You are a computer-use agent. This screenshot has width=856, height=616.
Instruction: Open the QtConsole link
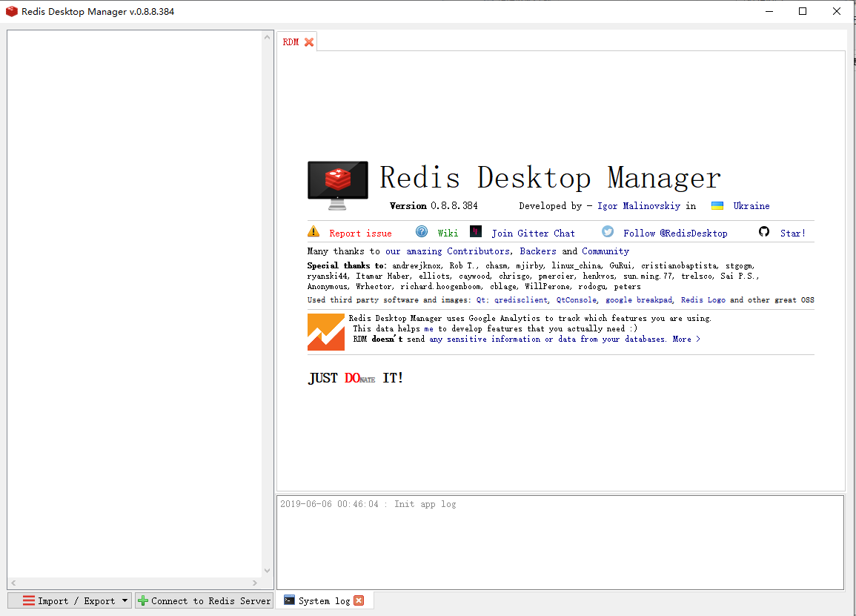[x=577, y=299]
